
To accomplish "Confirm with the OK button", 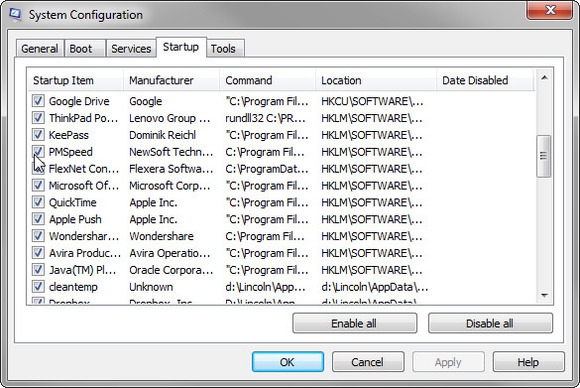I will [288, 362].
